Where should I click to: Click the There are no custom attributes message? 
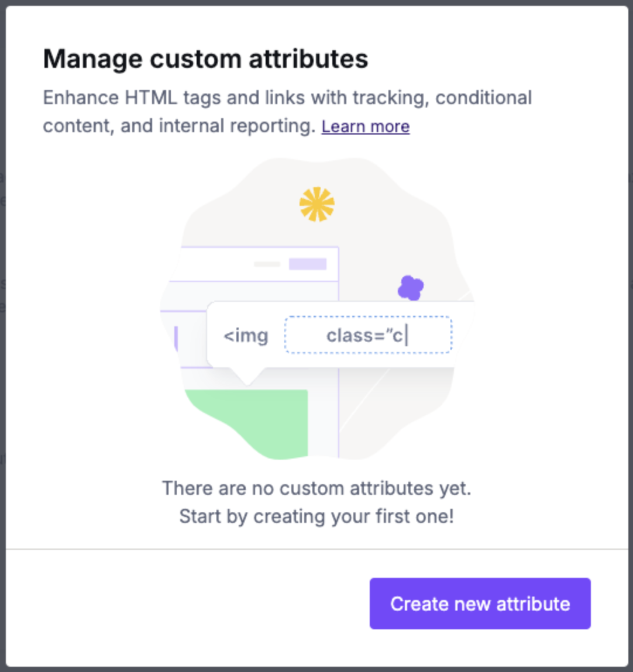pyautogui.click(x=316, y=488)
